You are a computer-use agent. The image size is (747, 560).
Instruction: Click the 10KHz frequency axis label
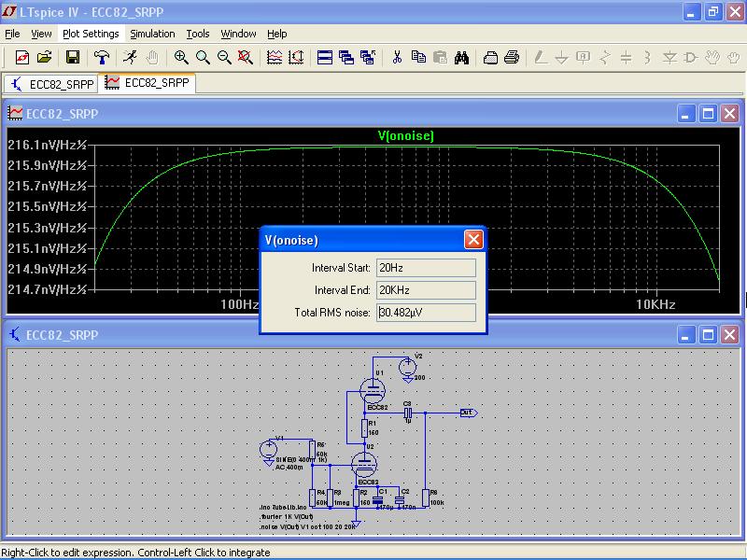coord(655,305)
